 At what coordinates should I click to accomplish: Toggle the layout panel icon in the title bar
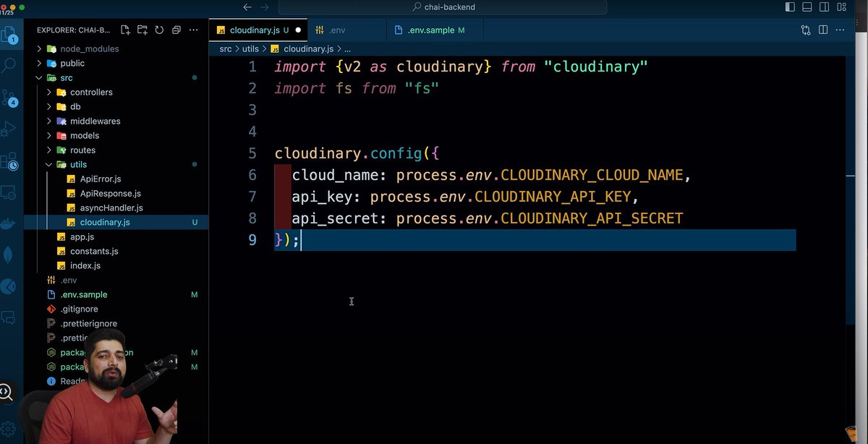pos(806,7)
